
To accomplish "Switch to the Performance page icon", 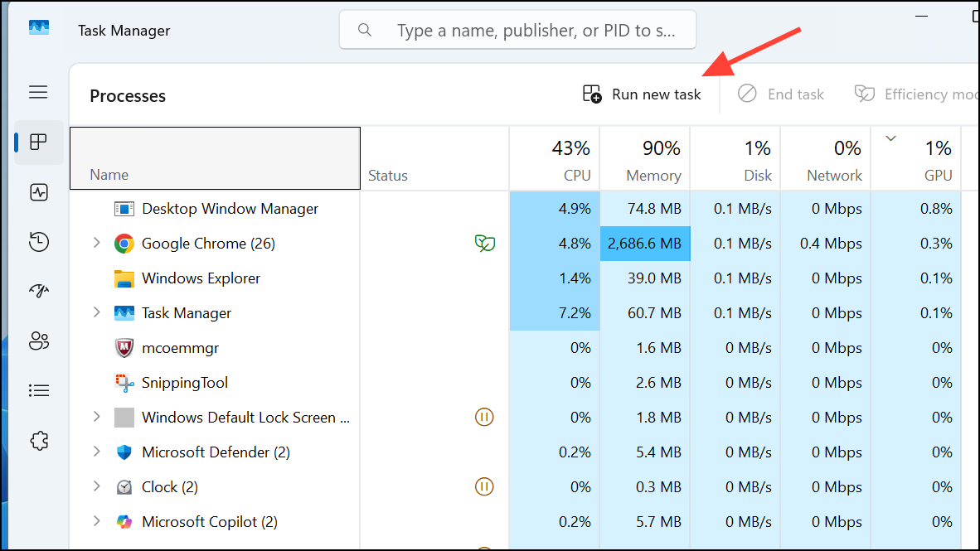I will click(x=38, y=192).
